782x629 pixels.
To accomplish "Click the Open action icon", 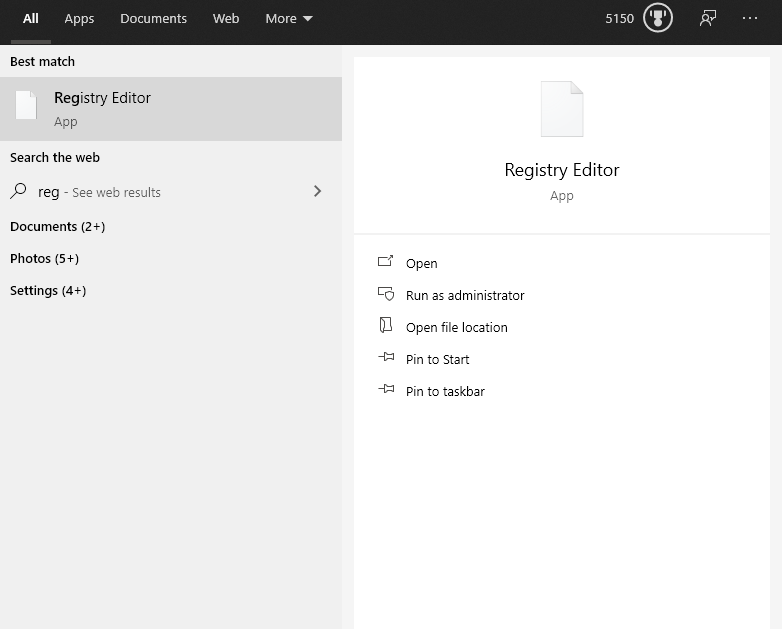I will pyautogui.click(x=386, y=261).
